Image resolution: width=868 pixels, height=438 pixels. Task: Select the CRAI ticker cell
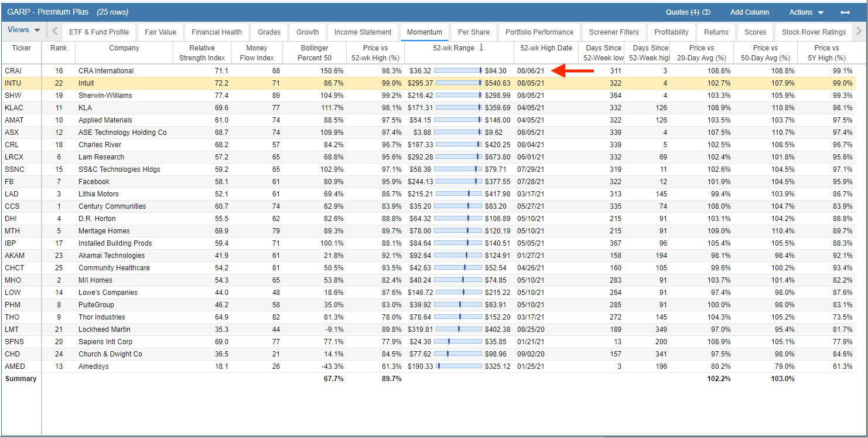click(x=21, y=71)
